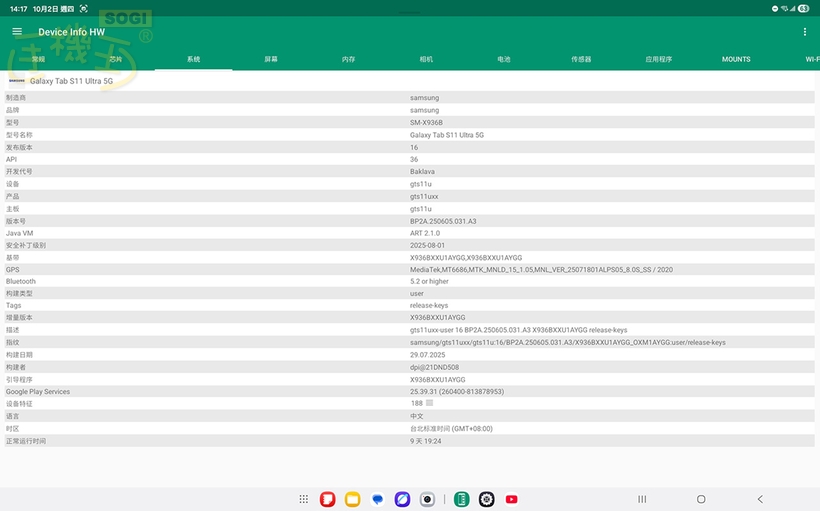
Task: Go to the MOUNTS tab
Action: [x=736, y=59]
